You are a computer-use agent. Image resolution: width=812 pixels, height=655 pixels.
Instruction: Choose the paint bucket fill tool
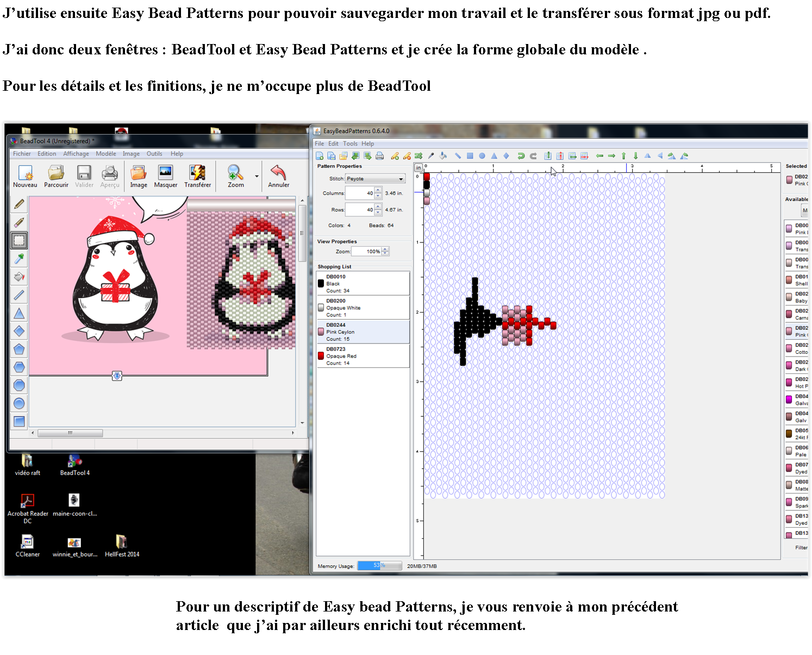coord(19,277)
